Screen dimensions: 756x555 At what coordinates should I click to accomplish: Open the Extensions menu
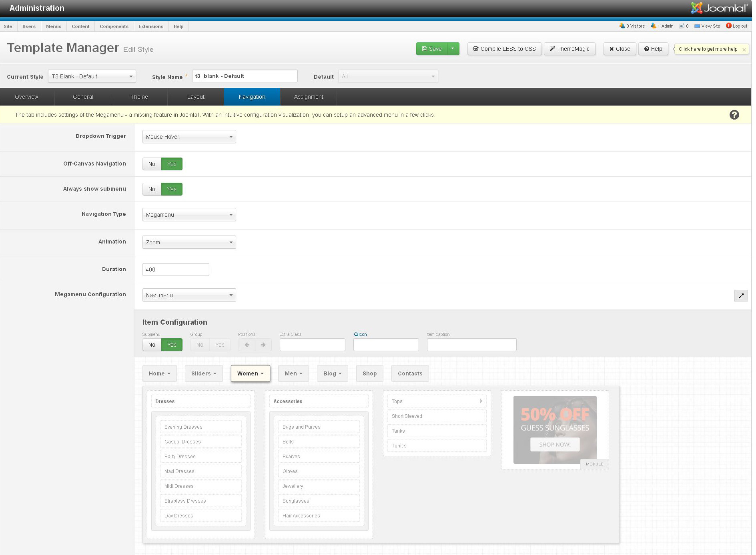[151, 26]
